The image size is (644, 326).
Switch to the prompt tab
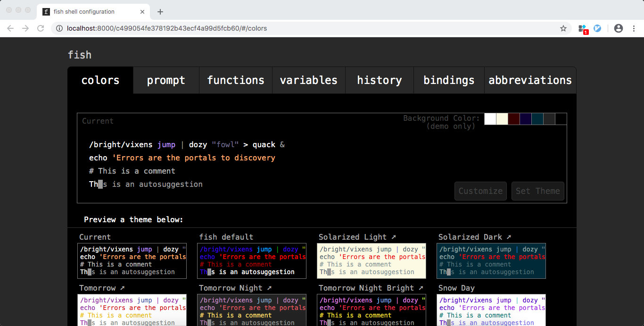coord(166,80)
